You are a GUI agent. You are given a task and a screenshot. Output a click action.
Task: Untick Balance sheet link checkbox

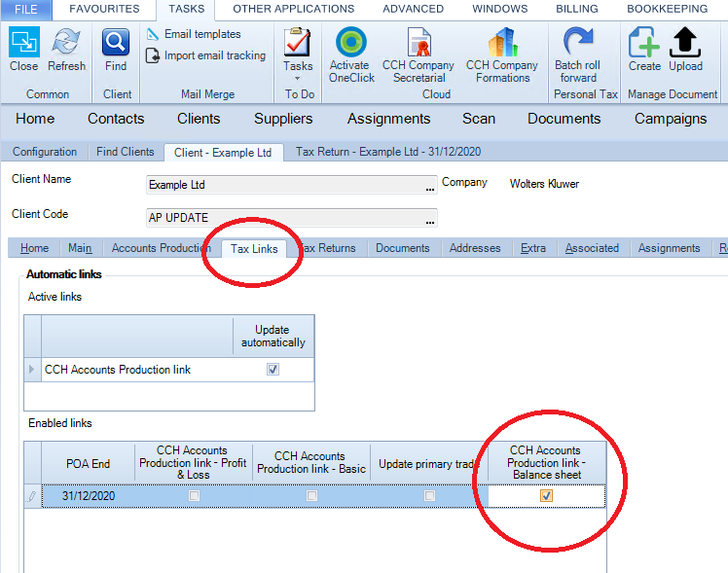(x=546, y=495)
